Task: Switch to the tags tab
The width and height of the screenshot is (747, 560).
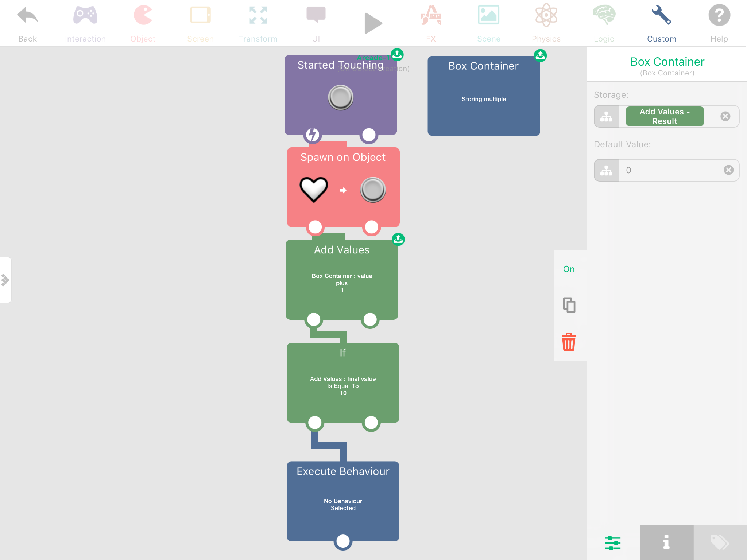Action: [x=720, y=542]
